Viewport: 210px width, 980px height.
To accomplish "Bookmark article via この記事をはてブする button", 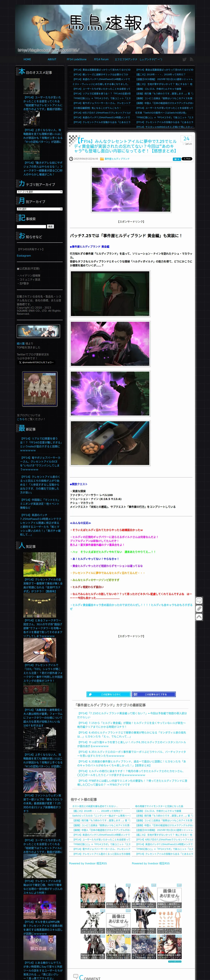I will 154,694.
